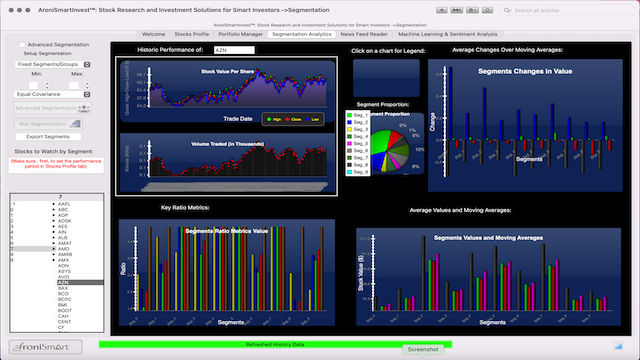Click the Volume Traded chart

[x=228, y=162]
